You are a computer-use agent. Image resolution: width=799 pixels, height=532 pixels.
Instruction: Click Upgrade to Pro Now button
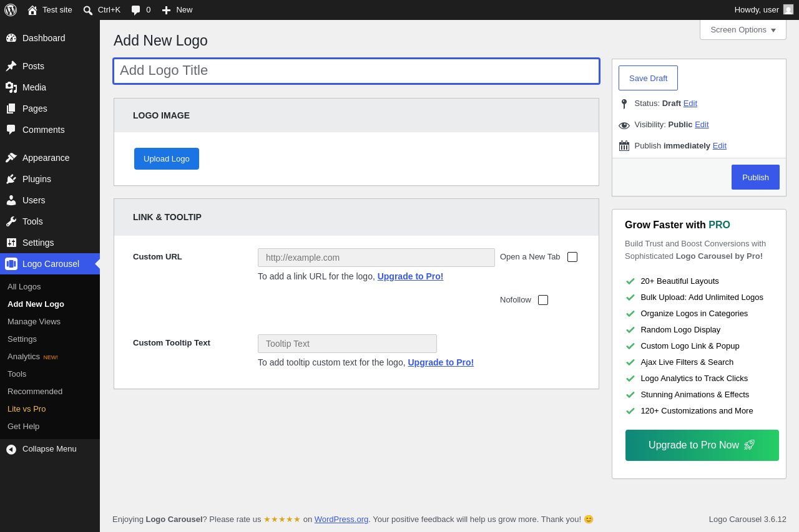click(x=702, y=445)
